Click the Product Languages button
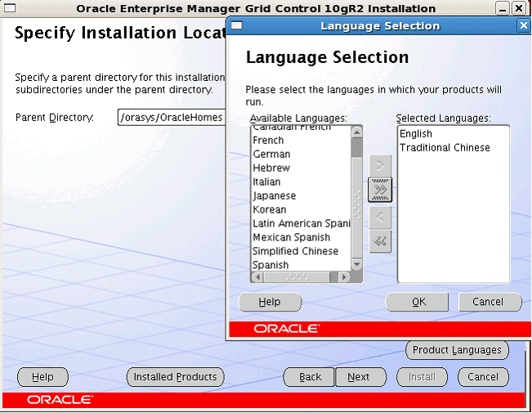Viewport: 532px width, 413px height. [x=457, y=350]
